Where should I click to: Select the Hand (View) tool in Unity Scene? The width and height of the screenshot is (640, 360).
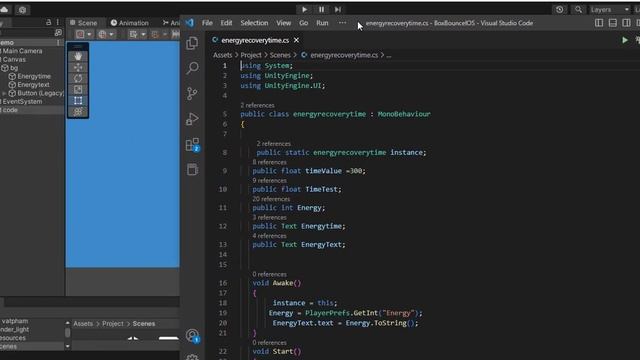click(78, 56)
